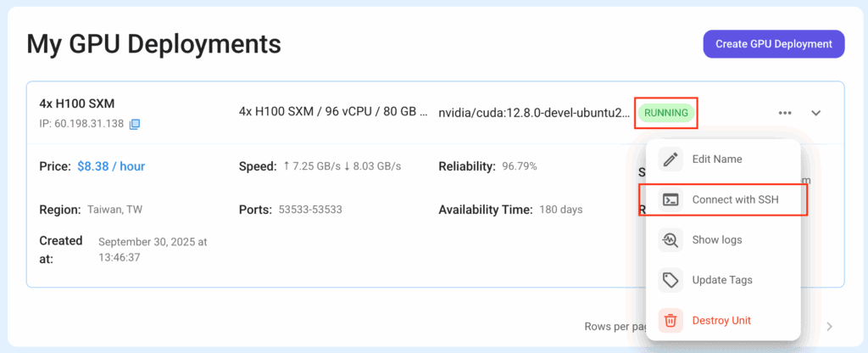Collapse the deployment row using the chevron
Image resolution: width=868 pixels, height=353 pixels.
pos(816,113)
